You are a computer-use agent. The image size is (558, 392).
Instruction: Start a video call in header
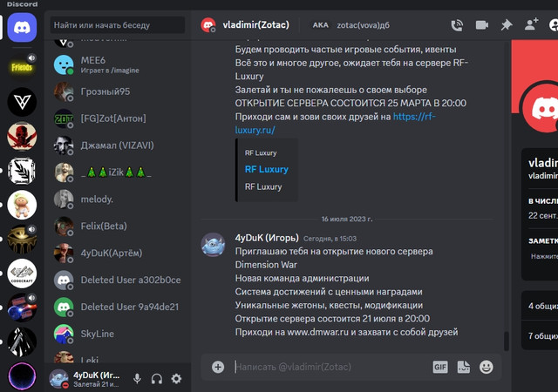pyautogui.click(x=482, y=25)
